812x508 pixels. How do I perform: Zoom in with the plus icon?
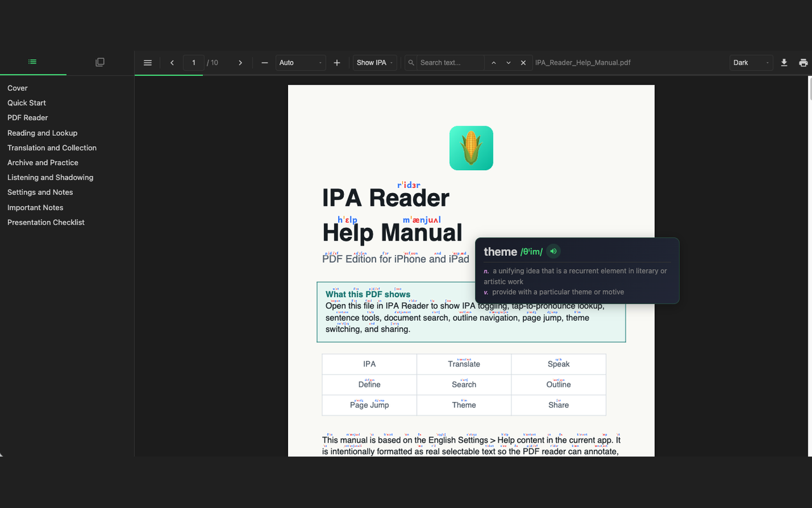(337, 63)
